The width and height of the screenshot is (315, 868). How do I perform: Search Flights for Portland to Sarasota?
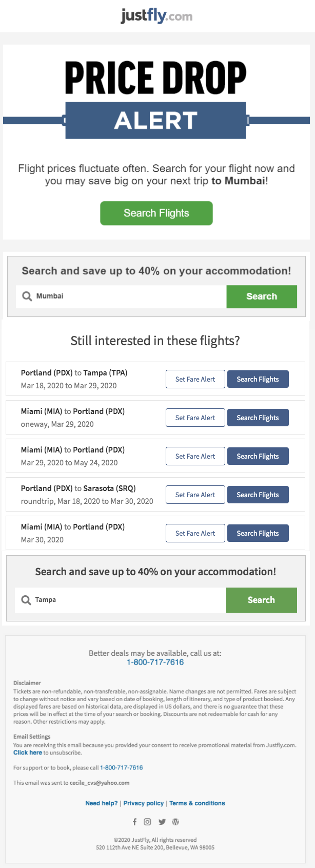pos(258,495)
